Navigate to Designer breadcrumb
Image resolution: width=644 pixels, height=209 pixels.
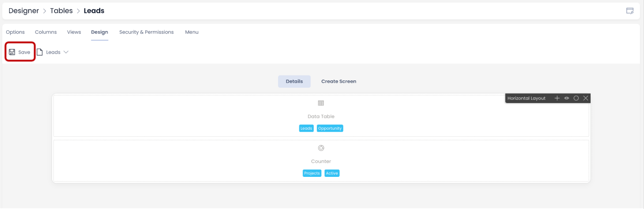(x=24, y=11)
